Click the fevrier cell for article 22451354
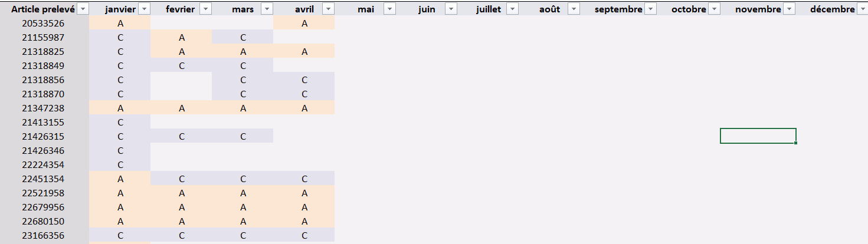The width and height of the screenshot is (868, 244). point(182,179)
